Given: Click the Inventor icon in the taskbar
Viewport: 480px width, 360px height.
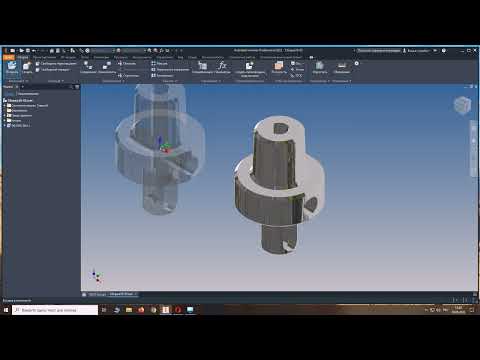Looking at the screenshot, I should (165, 310).
